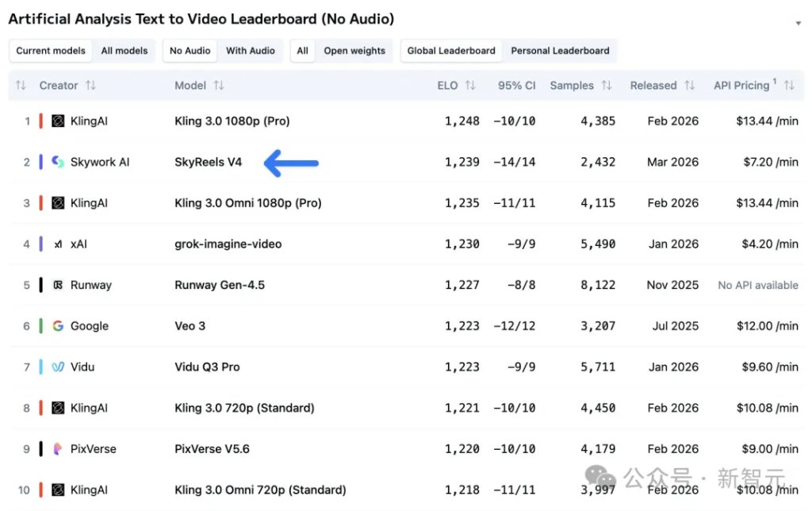Image resolution: width=812 pixels, height=511 pixels.
Task: Click the API Pricing column header
Action: point(741,86)
